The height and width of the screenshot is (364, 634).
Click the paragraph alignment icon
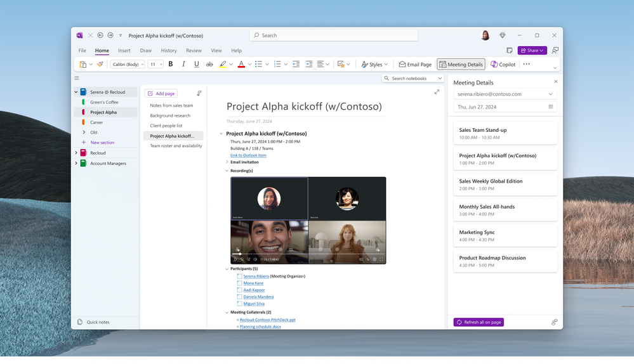320,64
